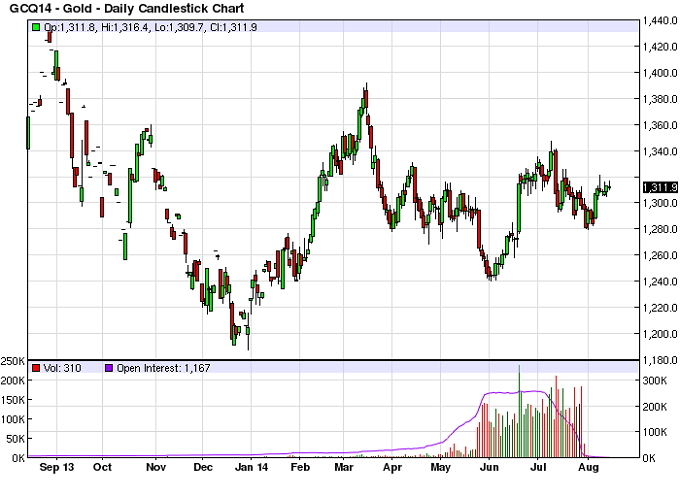This screenshot has height=497, width=680.
Task: Click the Mar date axis label
Action: point(344,468)
